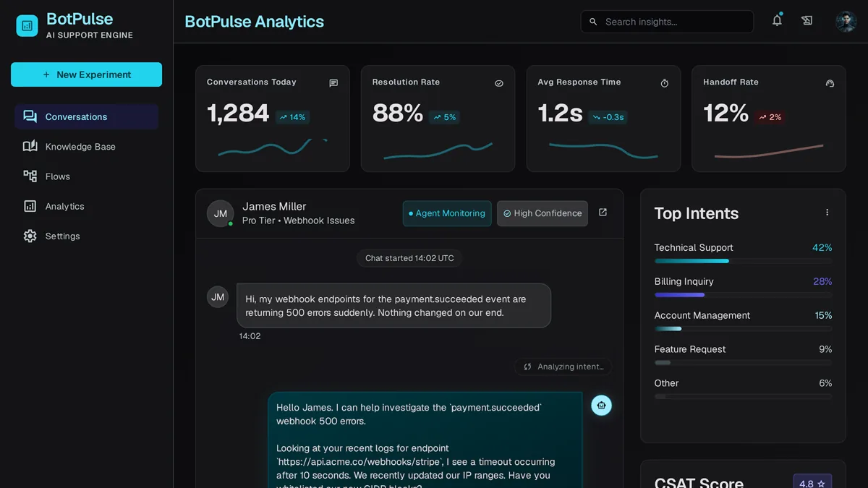Viewport: 868px width, 488px height.
Task: Focus the Search insights field
Action: tap(667, 22)
